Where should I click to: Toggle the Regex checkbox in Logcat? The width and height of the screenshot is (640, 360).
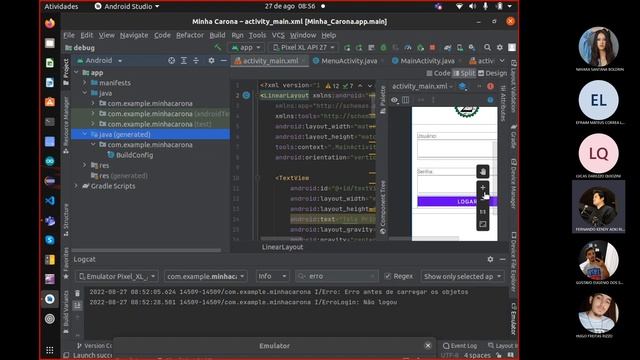coord(388,276)
